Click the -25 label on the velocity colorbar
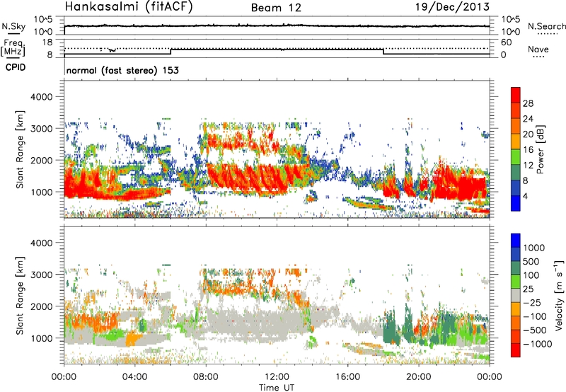 (533, 302)
